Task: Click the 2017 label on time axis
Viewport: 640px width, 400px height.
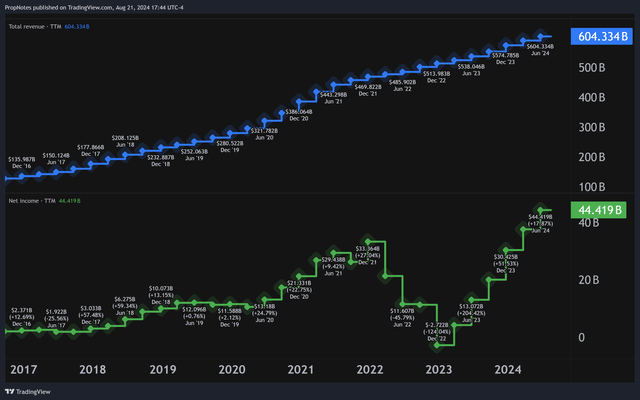Action: tap(24, 370)
